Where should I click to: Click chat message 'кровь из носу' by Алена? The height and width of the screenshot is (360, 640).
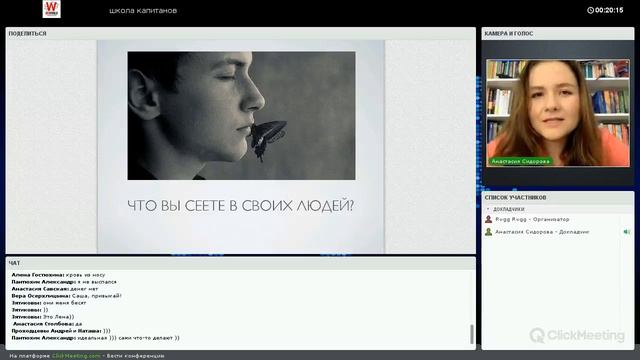click(x=85, y=275)
